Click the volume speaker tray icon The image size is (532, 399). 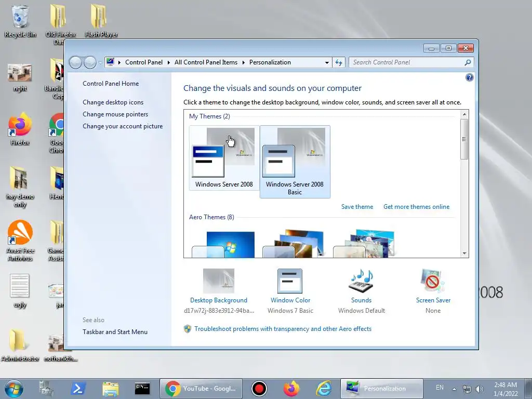[479, 389]
